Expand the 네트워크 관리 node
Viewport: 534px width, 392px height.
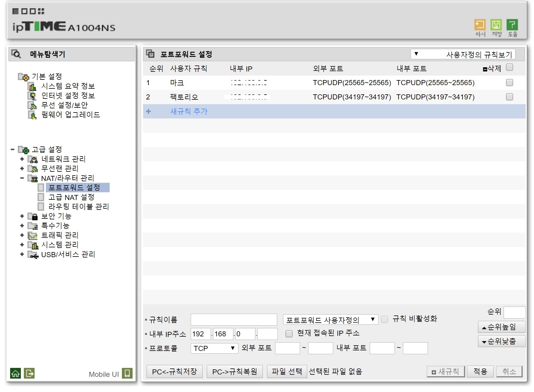(22, 159)
